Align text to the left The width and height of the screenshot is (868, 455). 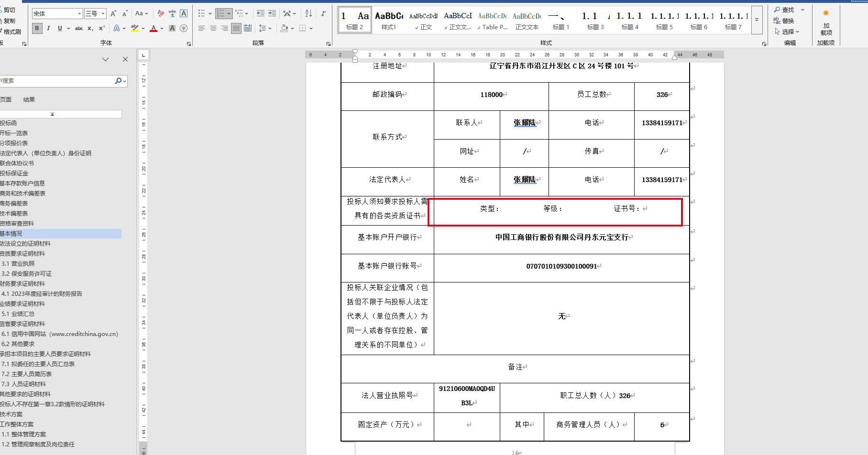(202, 29)
